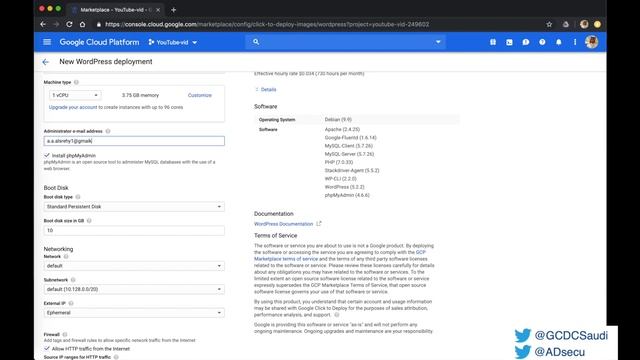Screen dimensions: 640x360
Task: Show help for Machine type
Action: pos(76,82)
